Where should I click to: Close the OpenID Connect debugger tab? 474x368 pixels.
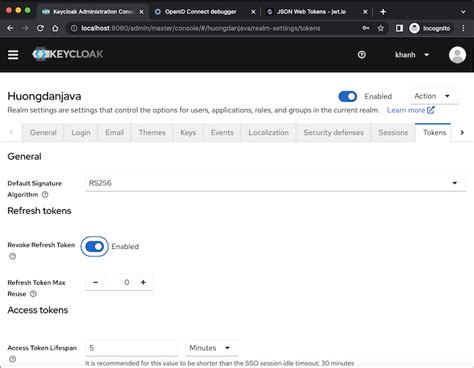pyautogui.click(x=253, y=12)
